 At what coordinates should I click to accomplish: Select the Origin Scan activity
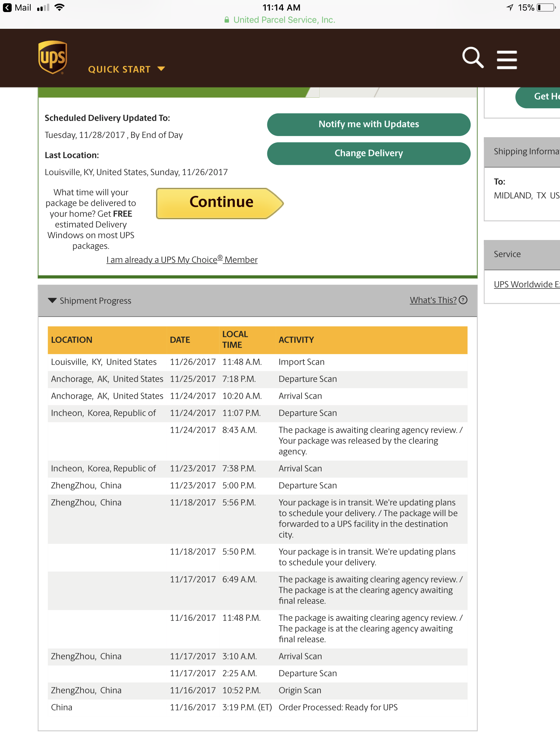pyautogui.click(x=300, y=690)
